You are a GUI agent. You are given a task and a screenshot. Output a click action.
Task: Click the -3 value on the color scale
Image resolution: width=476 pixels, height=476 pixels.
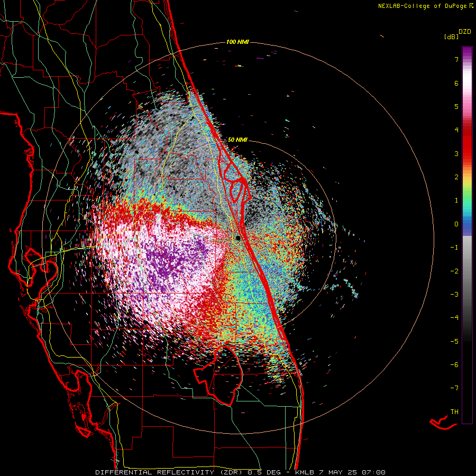pyautogui.click(x=454, y=295)
